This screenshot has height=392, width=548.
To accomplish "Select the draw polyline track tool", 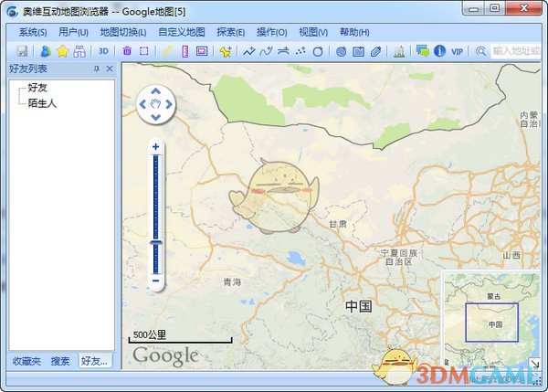I will [249, 51].
